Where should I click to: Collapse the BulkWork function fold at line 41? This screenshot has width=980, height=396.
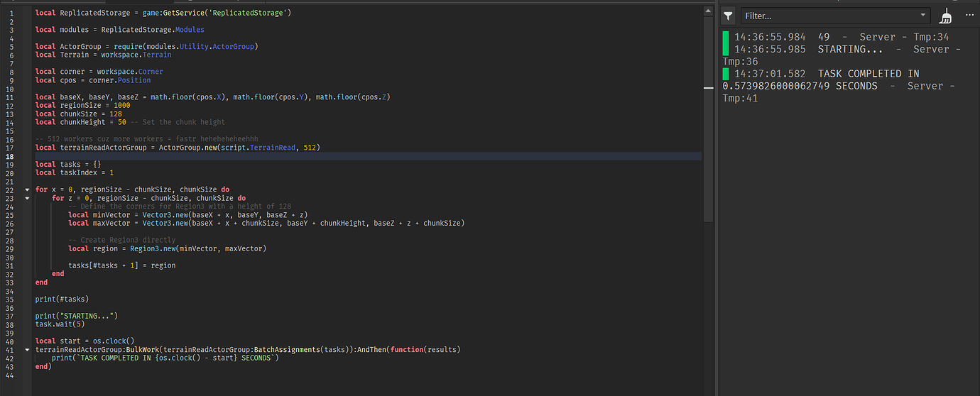[x=27, y=350]
